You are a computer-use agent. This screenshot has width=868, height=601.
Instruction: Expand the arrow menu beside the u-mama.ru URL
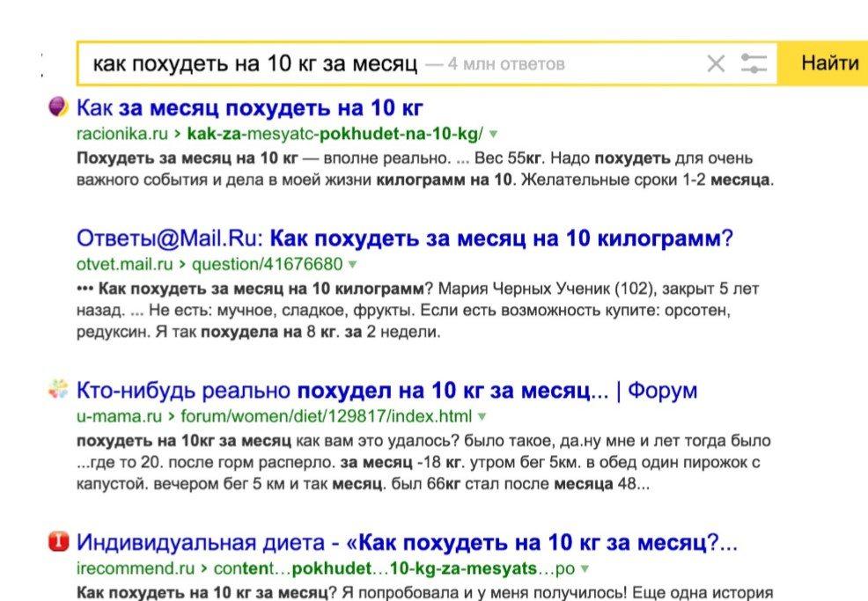pyautogui.click(x=482, y=416)
